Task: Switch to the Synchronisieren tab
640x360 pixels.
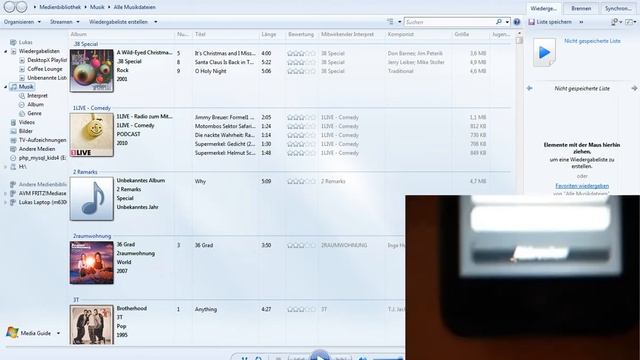Action: [618, 9]
